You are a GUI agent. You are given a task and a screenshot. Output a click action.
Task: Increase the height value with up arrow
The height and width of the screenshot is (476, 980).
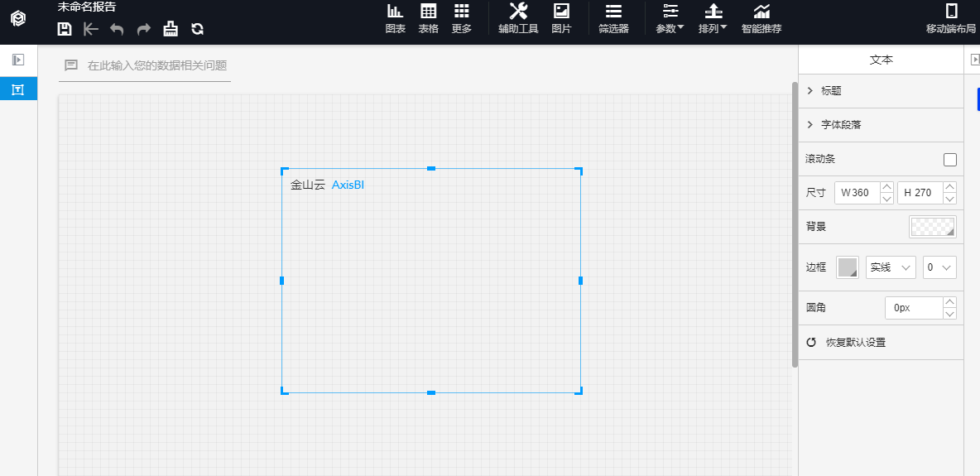click(950, 187)
